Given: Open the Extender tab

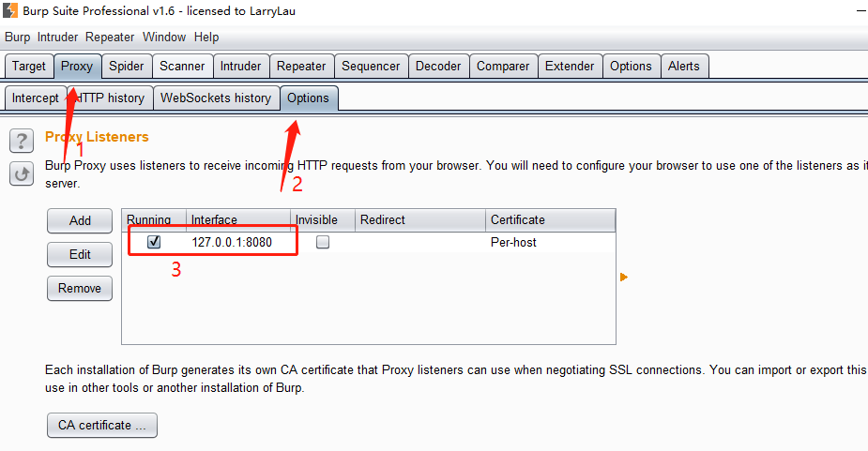Looking at the screenshot, I should (570, 67).
